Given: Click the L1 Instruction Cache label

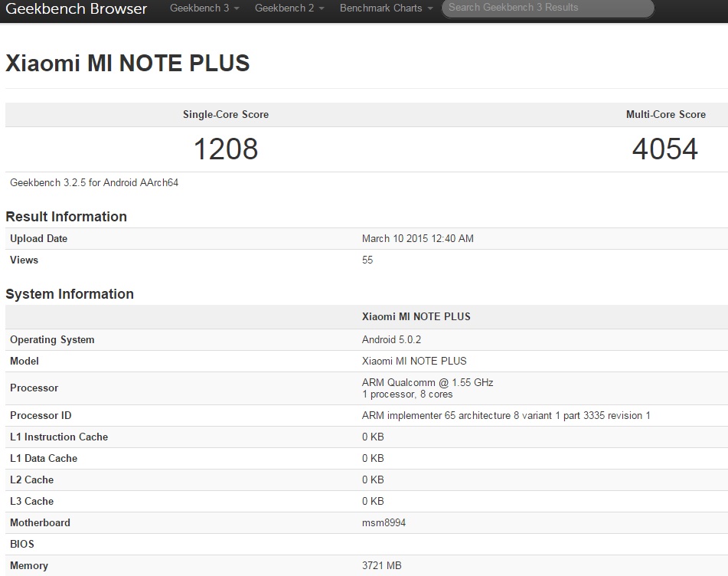Looking at the screenshot, I should pos(59,437).
